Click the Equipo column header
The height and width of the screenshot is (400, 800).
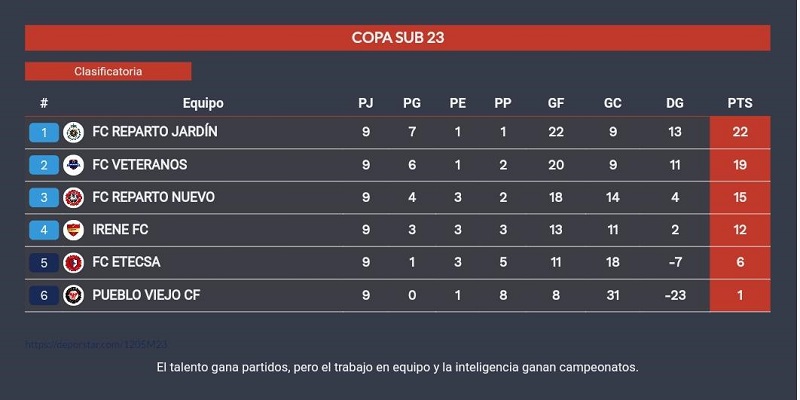(x=203, y=104)
